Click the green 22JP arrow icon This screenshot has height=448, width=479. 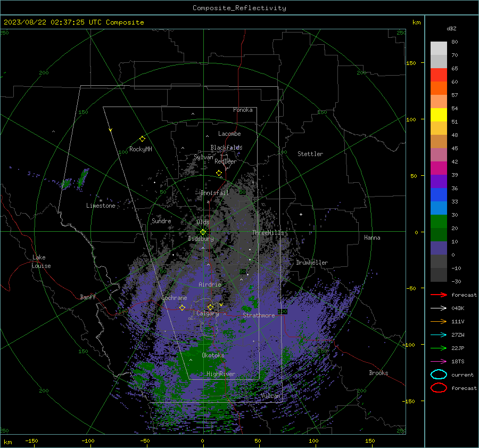point(439,348)
